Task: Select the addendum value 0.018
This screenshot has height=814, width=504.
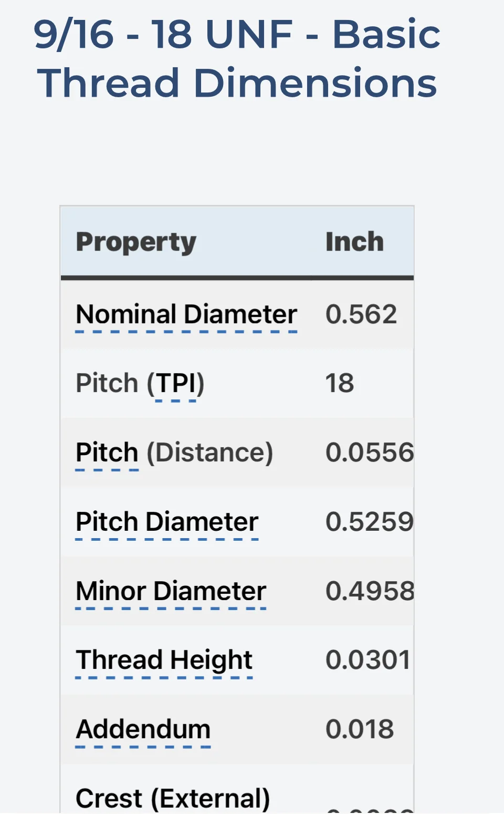Action: coord(360,729)
